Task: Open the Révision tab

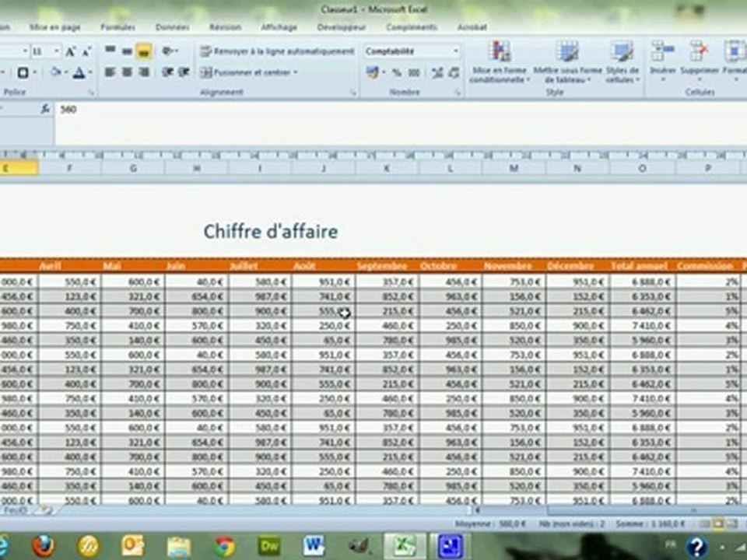Action: pyautogui.click(x=226, y=27)
